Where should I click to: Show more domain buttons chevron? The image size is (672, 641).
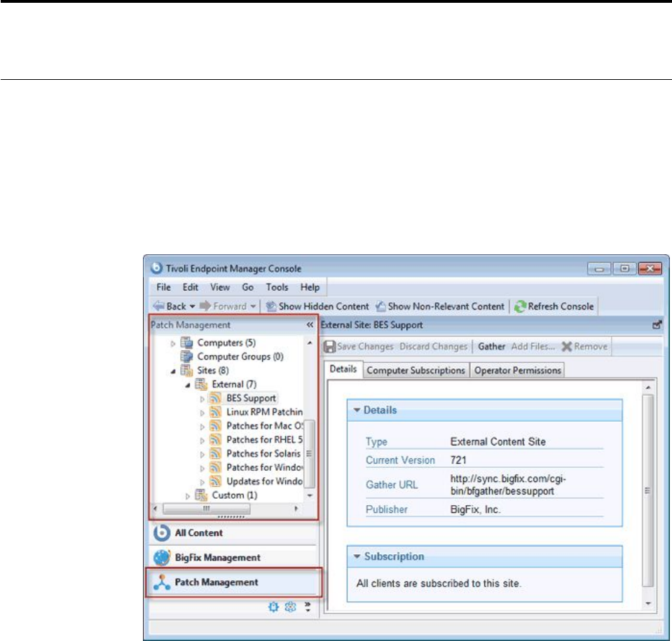(x=308, y=606)
